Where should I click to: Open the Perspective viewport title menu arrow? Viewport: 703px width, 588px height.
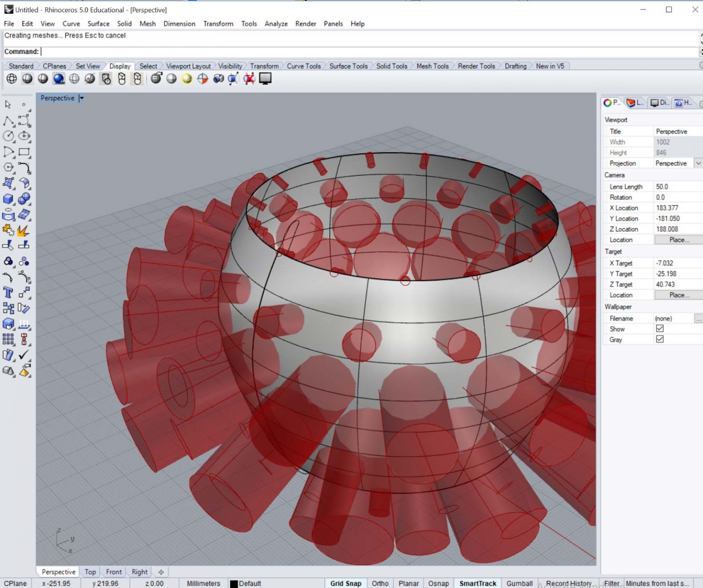(x=81, y=97)
